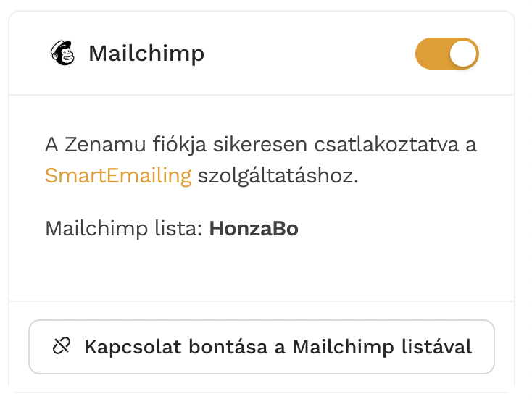Click the Mailchimp lista label
The image size is (532, 407).
pyautogui.click(x=124, y=228)
